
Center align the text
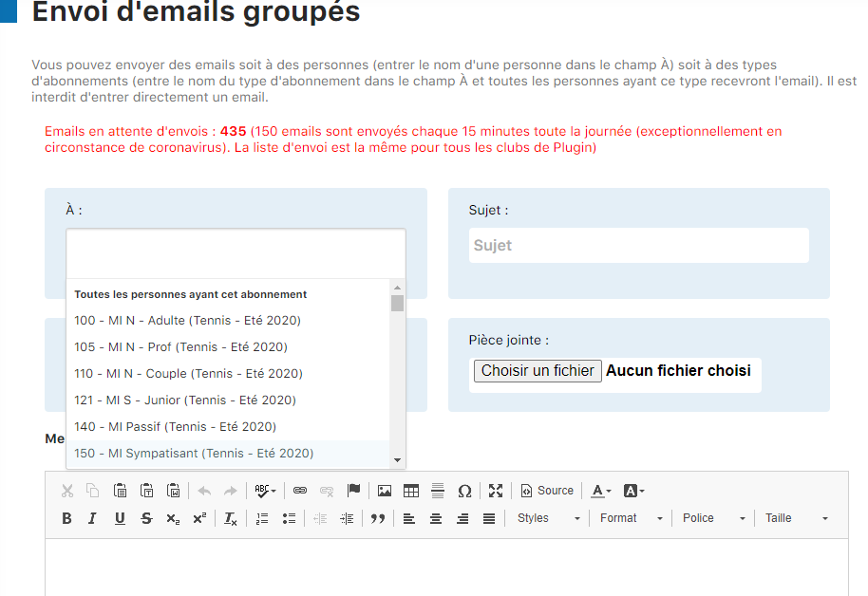point(436,518)
